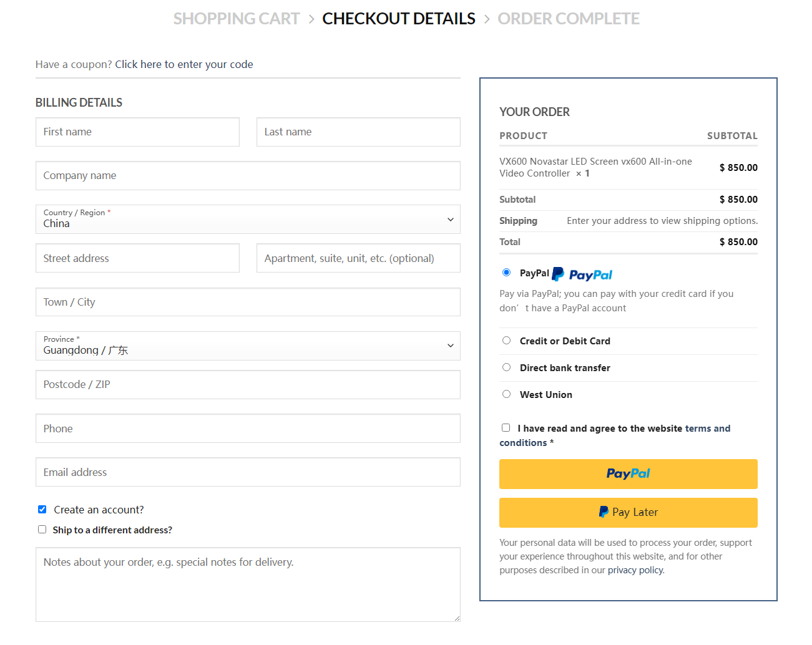Click the PayPal logo beside the payment option
The height and width of the screenshot is (645, 812).
(x=582, y=274)
